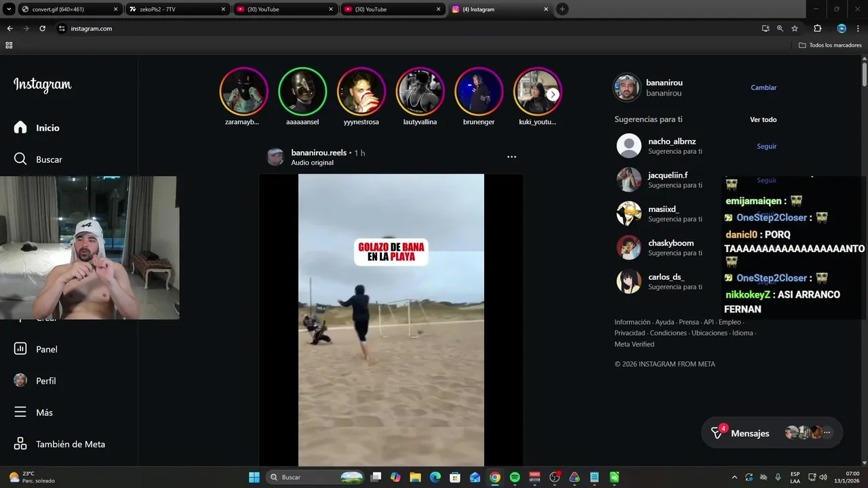Image resolution: width=868 pixels, height=488 pixels.
Task: Click the Instagram logo
Action: pyautogui.click(x=42, y=85)
